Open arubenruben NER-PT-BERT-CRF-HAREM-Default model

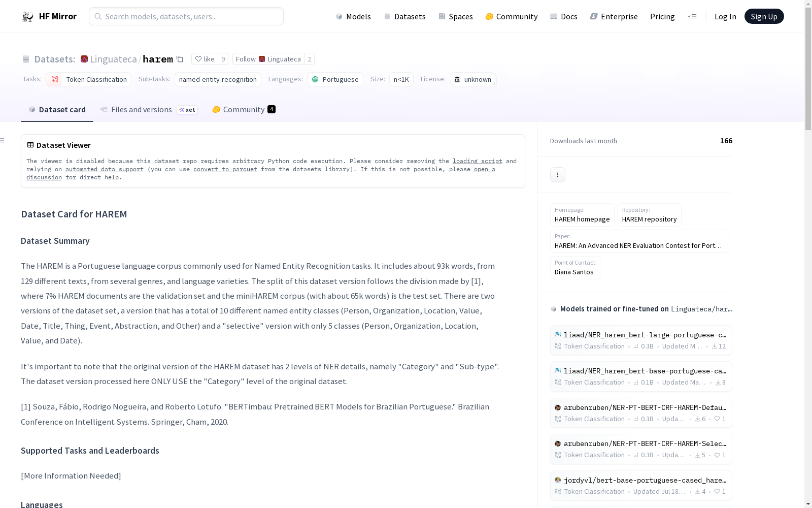point(641,413)
